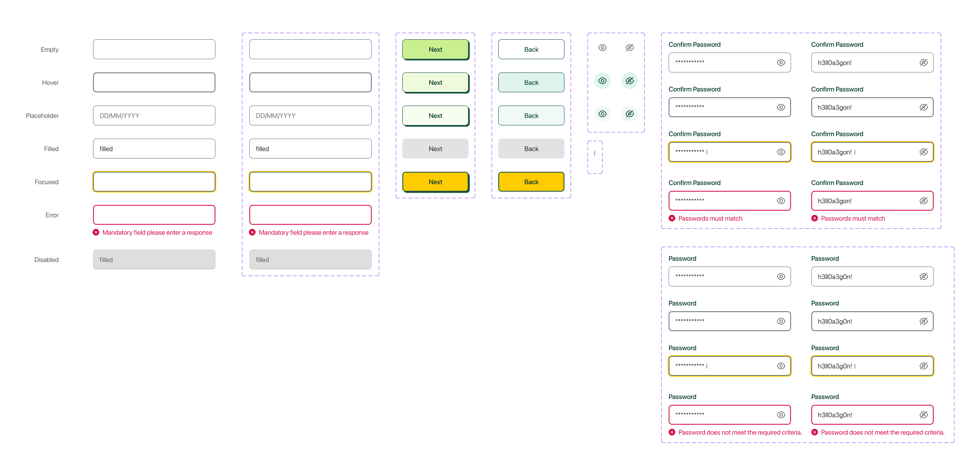
Task: Click error icon under visible h3ll0a3g0n! Password field
Action: pyautogui.click(x=815, y=432)
